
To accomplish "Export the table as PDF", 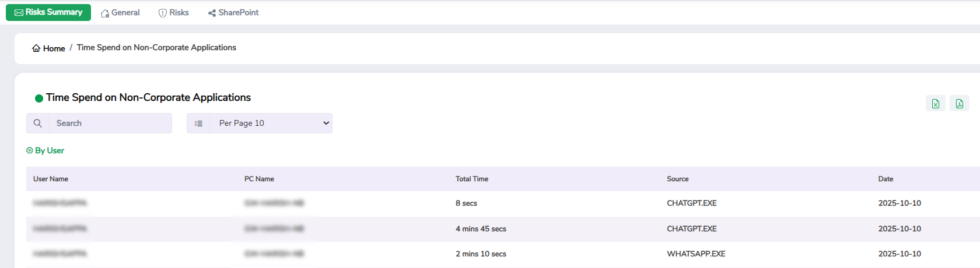I will 959,104.
